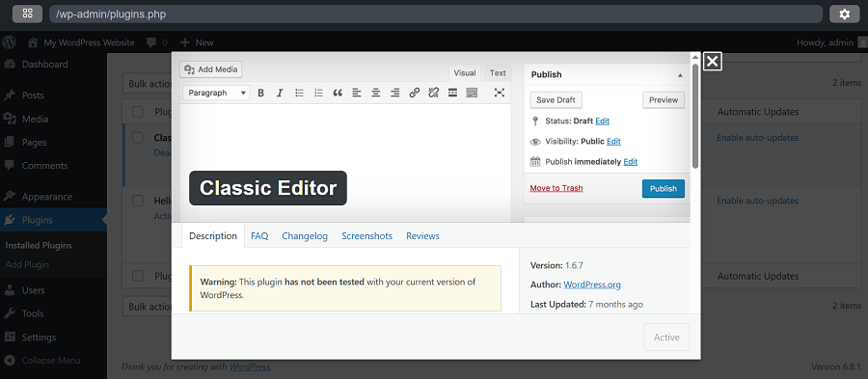
Task: Select the Description tab
Action: point(213,235)
